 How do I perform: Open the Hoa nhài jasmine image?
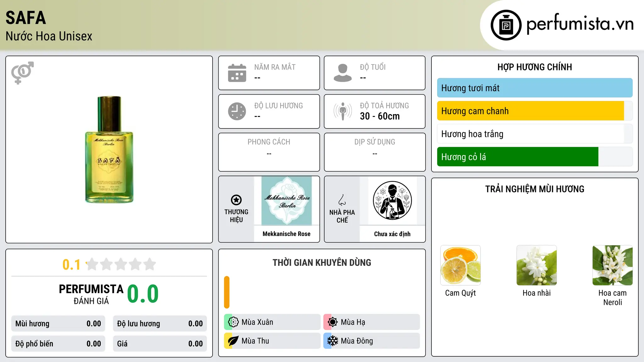(x=536, y=265)
